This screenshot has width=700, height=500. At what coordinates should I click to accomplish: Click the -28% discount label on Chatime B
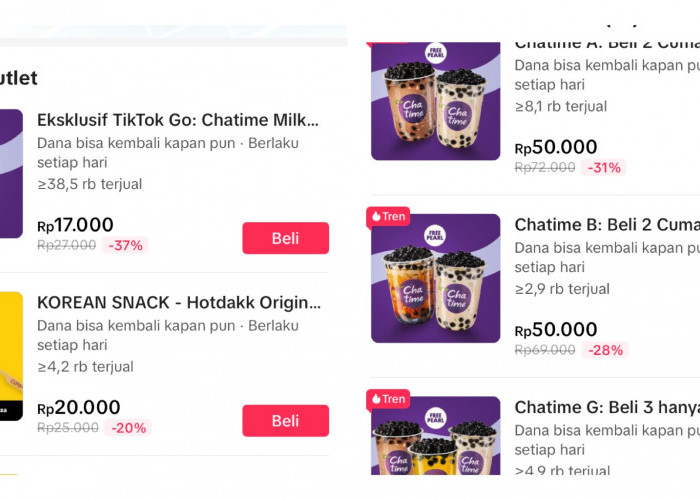pos(605,350)
